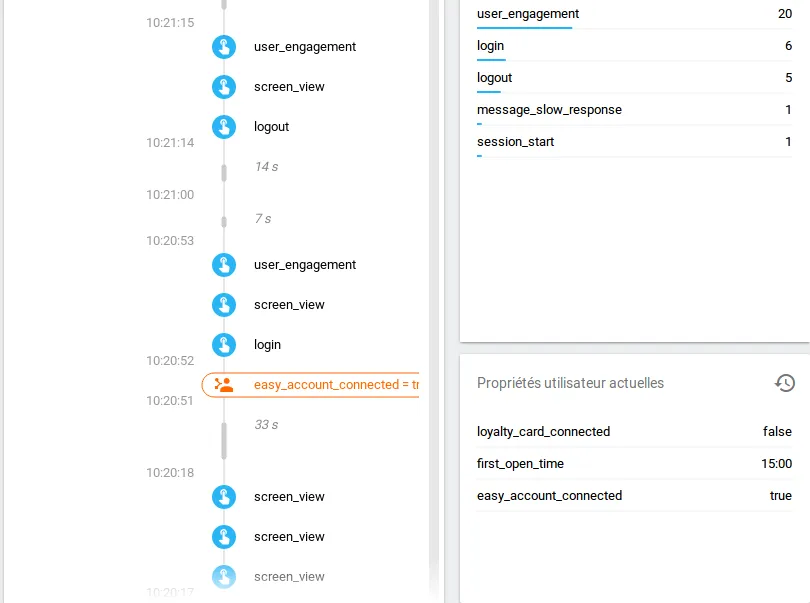Select message_slow_response event row
The image size is (810, 603).
click(634, 110)
